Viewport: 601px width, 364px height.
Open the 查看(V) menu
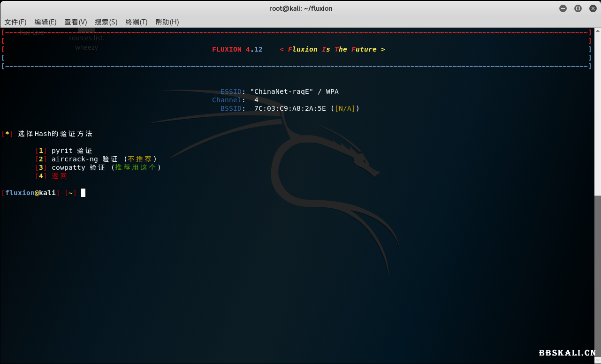pos(76,22)
